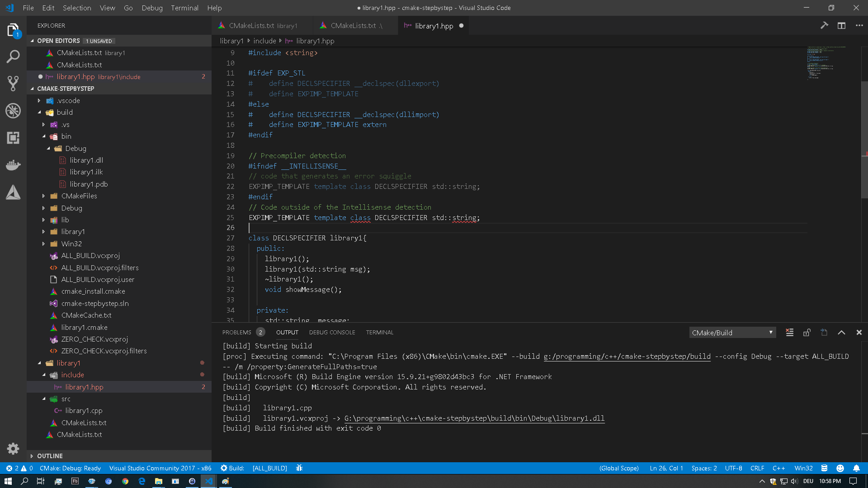Viewport: 868px width, 488px height.
Task: Click the build hammer icon in editor toolbar
Action: point(824,26)
